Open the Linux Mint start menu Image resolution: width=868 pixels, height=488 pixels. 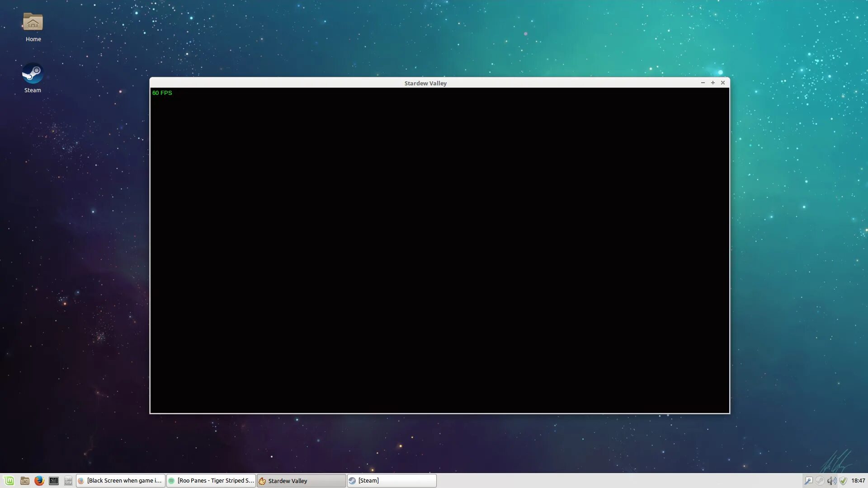pos(9,481)
